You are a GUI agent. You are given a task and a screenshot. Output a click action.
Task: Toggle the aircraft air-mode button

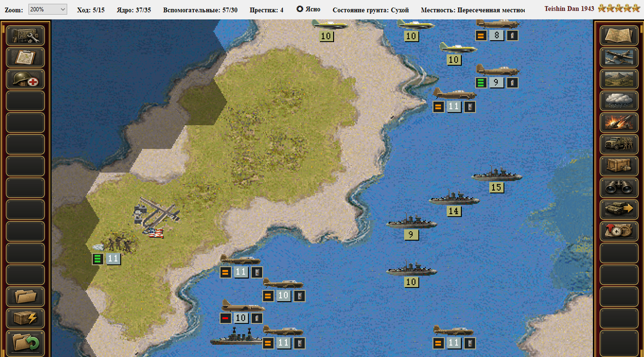click(x=619, y=57)
